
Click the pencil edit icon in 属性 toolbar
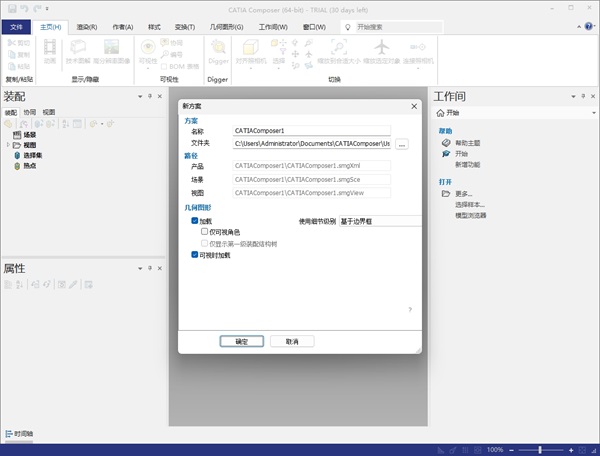pyautogui.click(x=73, y=284)
